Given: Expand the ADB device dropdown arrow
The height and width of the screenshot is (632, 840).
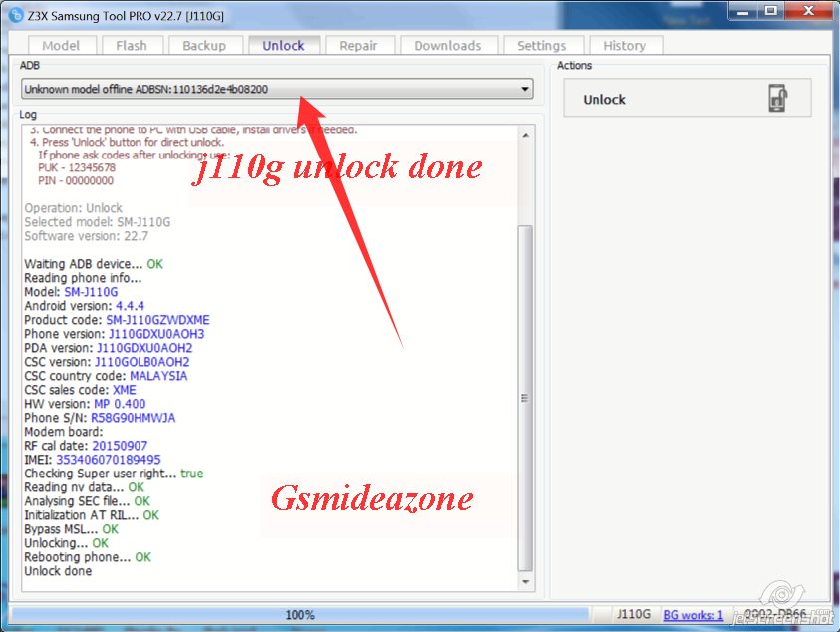Looking at the screenshot, I should (525, 89).
